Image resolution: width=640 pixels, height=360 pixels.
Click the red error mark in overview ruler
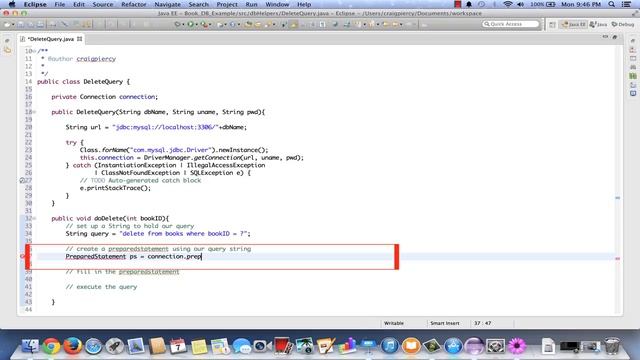coord(618,258)
